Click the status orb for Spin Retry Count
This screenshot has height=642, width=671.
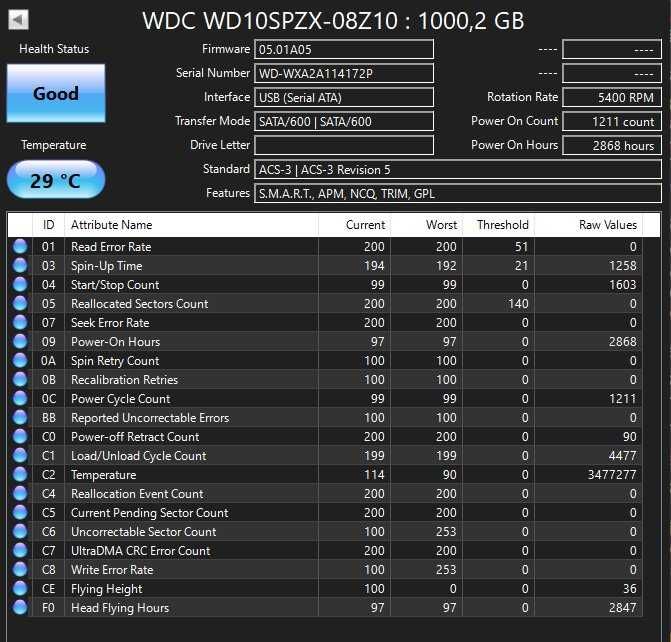pos(20,360)
